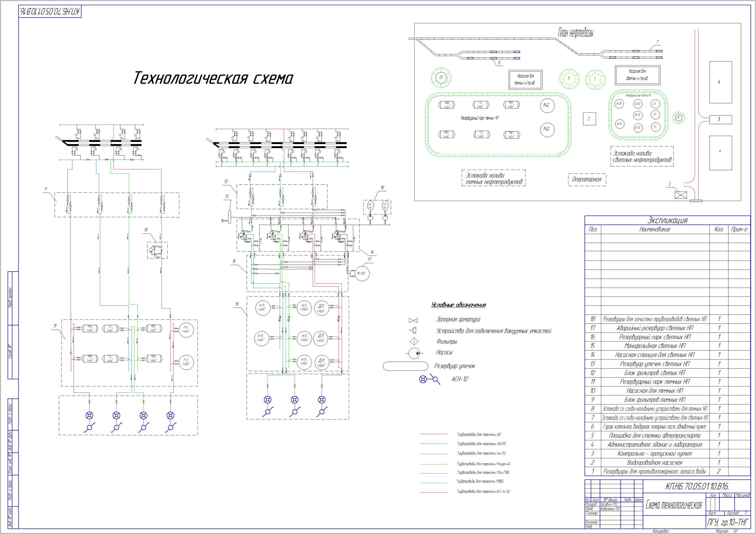Click the 'План нефтебазы' title

click(576, 33)
